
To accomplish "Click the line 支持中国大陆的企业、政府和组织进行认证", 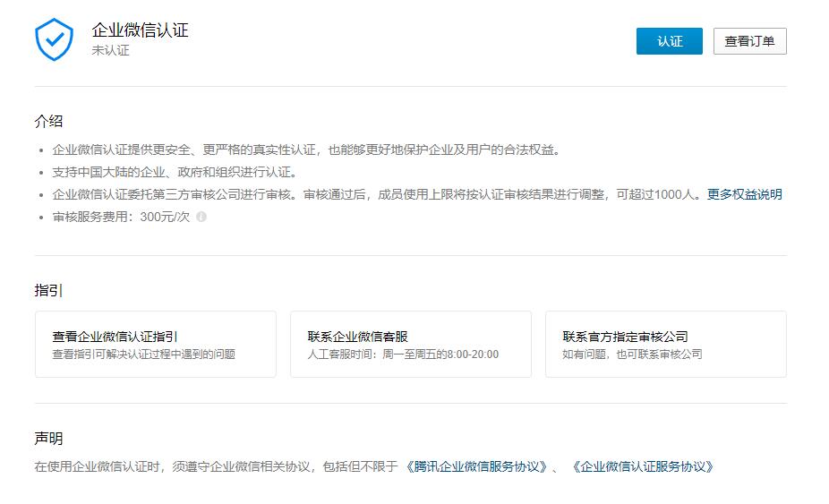I will [175, 173].
